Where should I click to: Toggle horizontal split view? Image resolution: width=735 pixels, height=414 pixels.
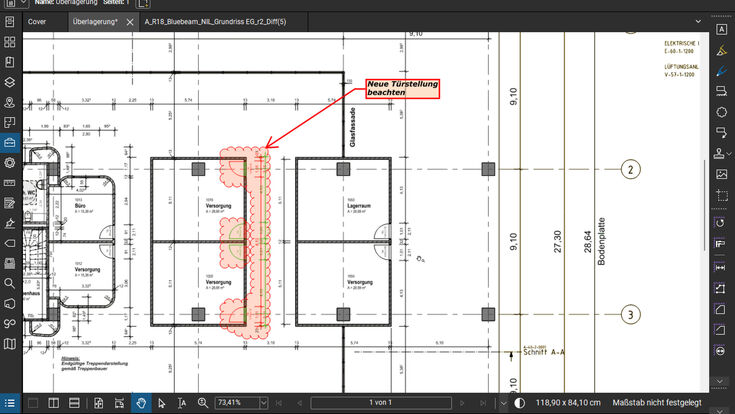pos(74,403)
